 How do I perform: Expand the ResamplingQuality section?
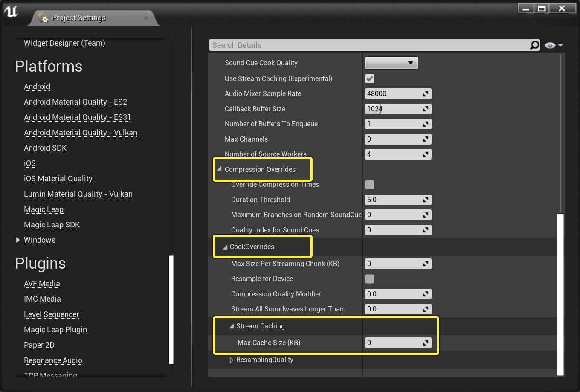[232, 360]
